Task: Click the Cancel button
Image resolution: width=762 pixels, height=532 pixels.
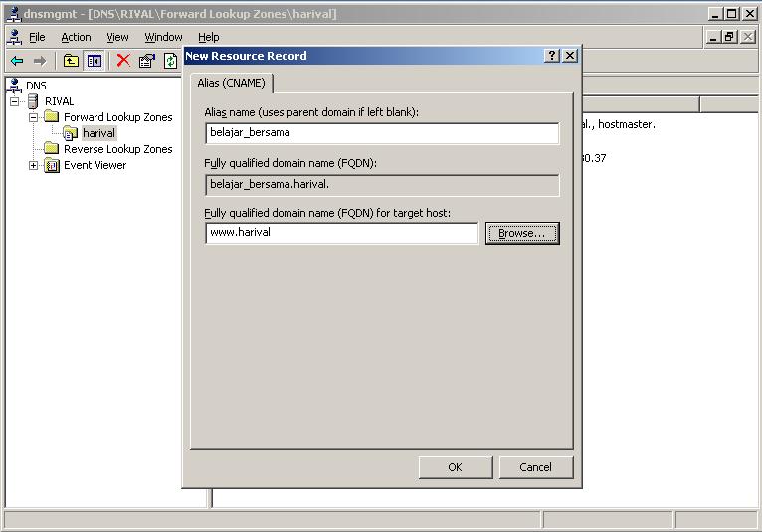Action: (x=536, y=467)
